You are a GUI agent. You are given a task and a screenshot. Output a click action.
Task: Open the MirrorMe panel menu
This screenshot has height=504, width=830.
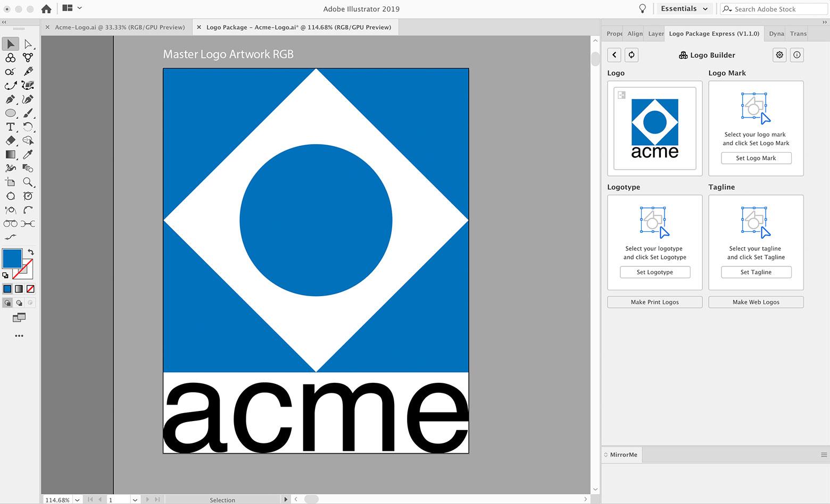coord(824,455)
